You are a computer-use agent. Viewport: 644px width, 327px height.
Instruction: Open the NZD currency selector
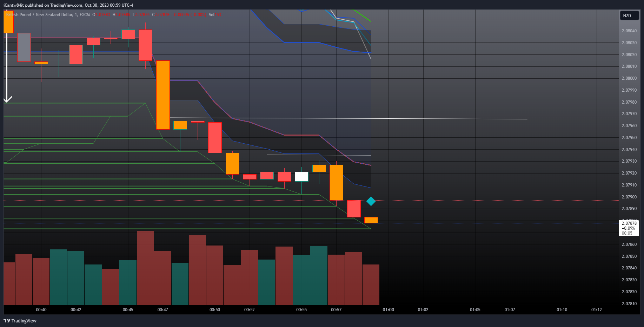(x=629, y=15)
